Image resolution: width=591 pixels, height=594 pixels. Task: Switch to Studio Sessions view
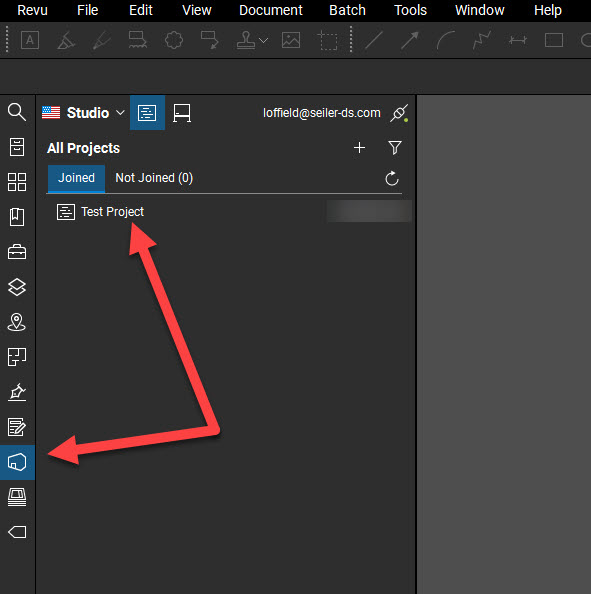click(182, 113)
